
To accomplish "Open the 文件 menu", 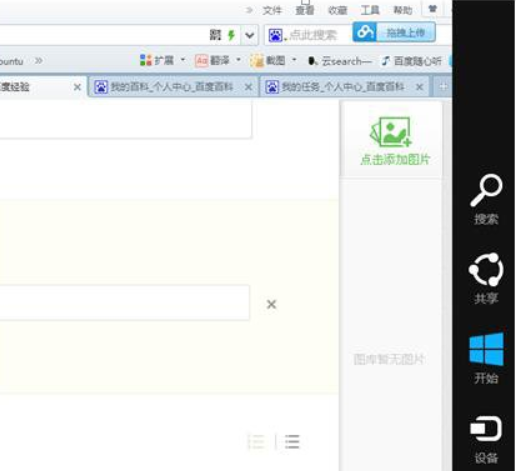I will pos(272,10).
